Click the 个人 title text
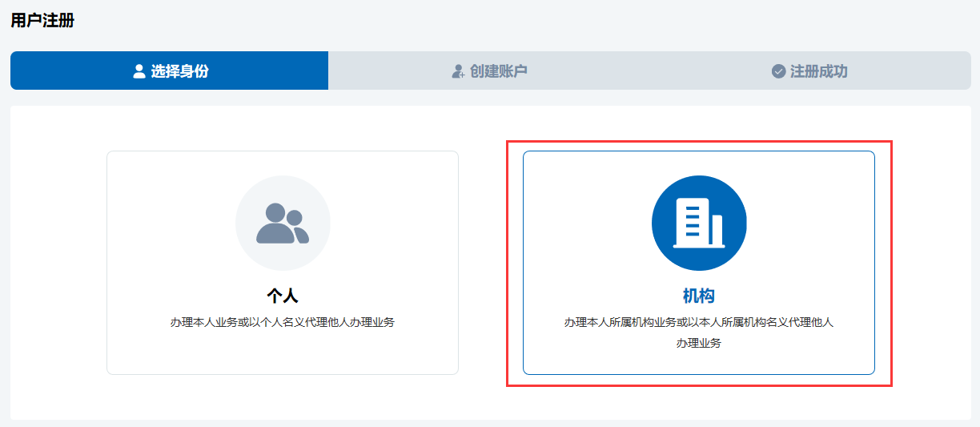Screen dimensions: 980x427 (x=283, y=296)
